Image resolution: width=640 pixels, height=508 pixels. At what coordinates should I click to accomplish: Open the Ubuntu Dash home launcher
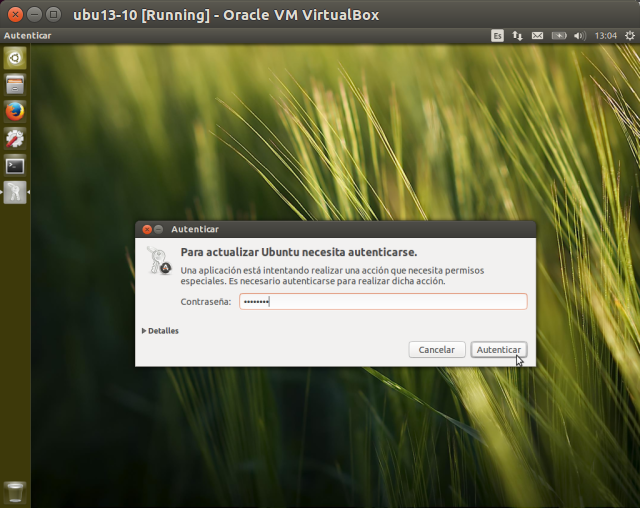[15, 58]
